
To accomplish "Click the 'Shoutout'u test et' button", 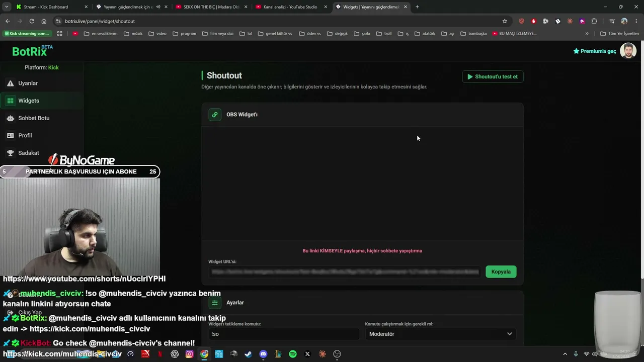I will tap(493, 77).
